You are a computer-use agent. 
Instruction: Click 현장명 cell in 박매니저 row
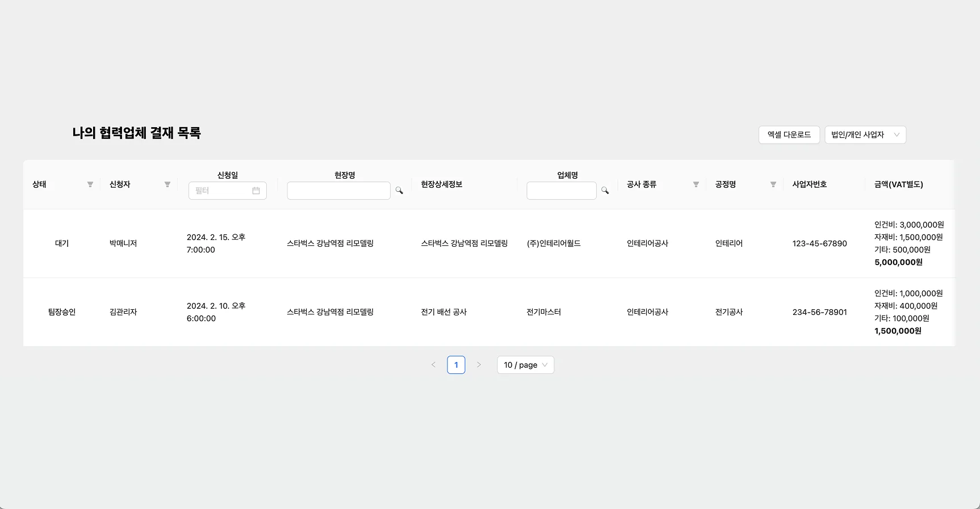(x=330, y=243)
